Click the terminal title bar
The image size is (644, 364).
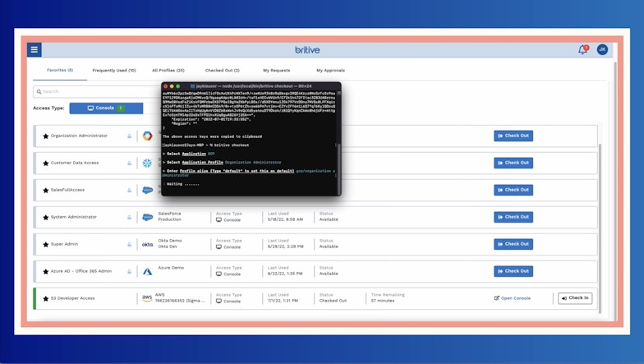click(x=251, y=86)
